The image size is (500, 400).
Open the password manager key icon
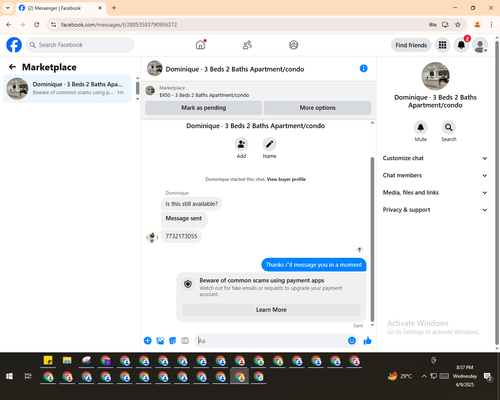click(x=433, y=25)
